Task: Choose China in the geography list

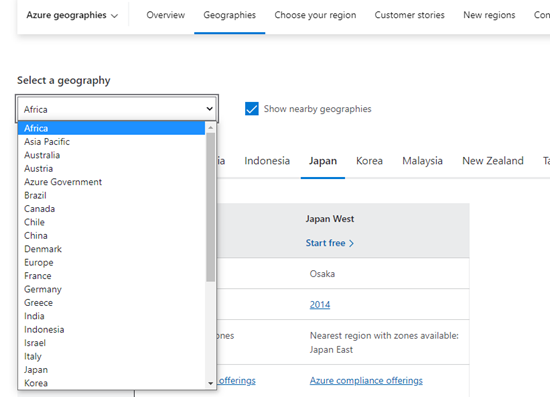Action: 111,236
